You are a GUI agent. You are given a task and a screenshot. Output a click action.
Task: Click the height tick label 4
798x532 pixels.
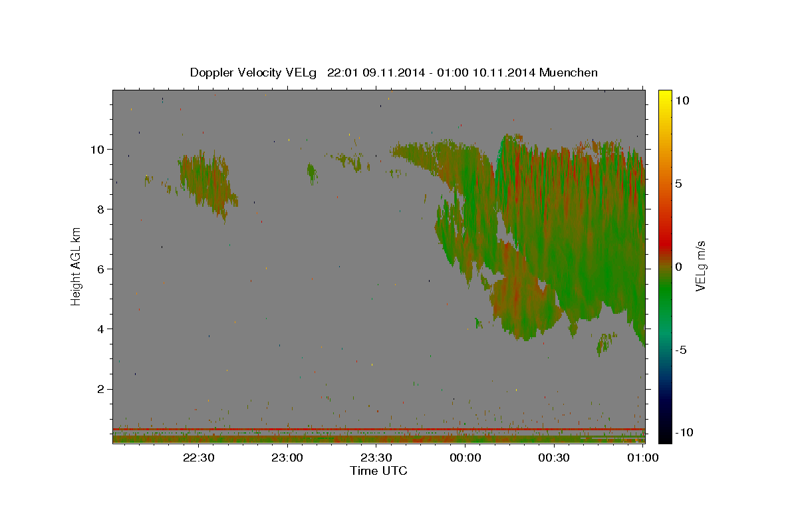click(x=100, y=329)
